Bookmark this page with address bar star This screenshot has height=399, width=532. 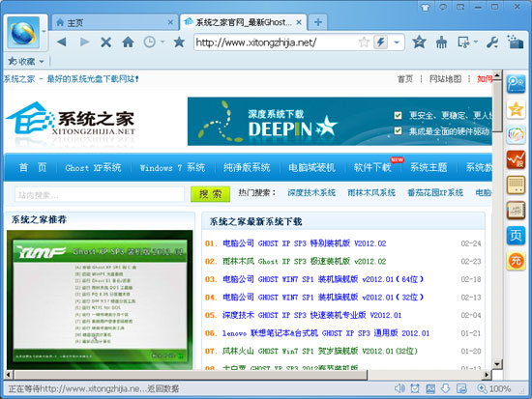[364, 43]
